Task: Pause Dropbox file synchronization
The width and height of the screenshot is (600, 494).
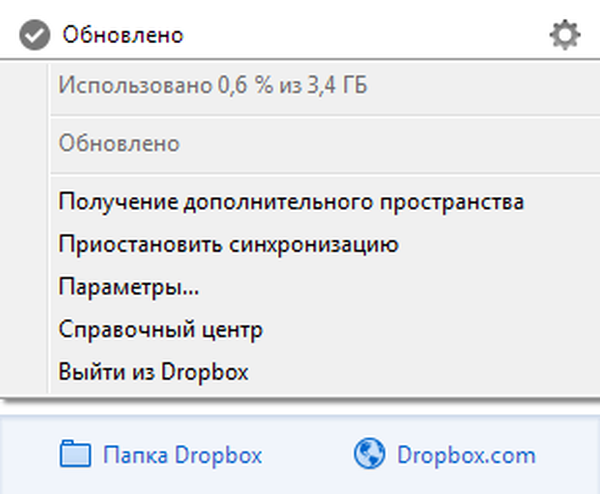Action: (229, 244)
